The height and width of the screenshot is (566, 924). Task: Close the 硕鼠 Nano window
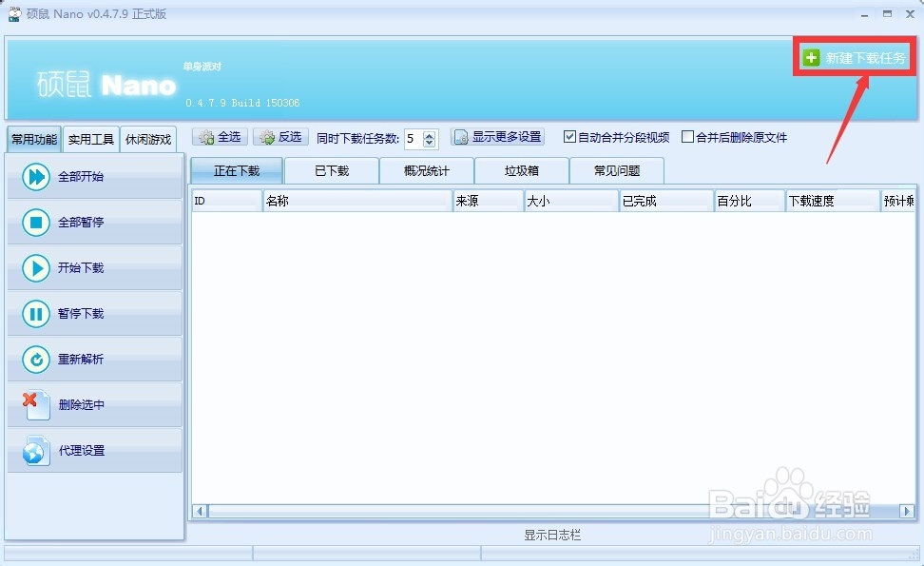(x=910, y=13)
